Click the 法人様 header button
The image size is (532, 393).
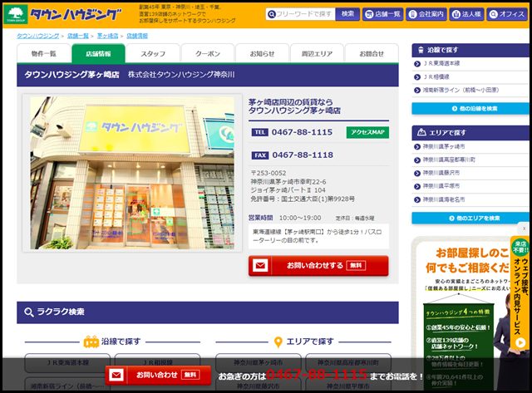tap(466, 14)
